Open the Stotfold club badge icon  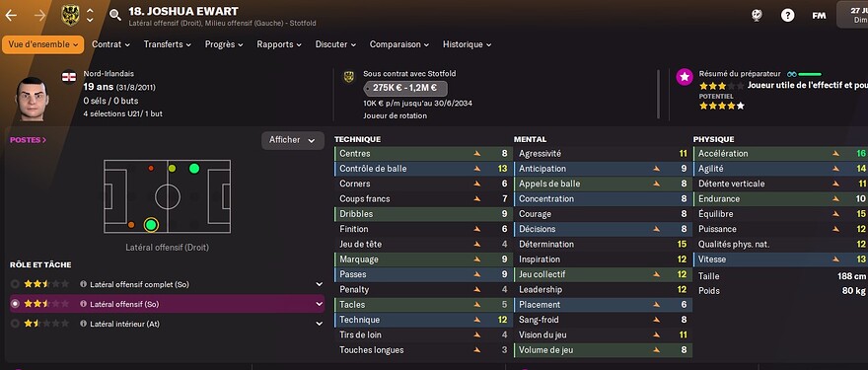70,15
